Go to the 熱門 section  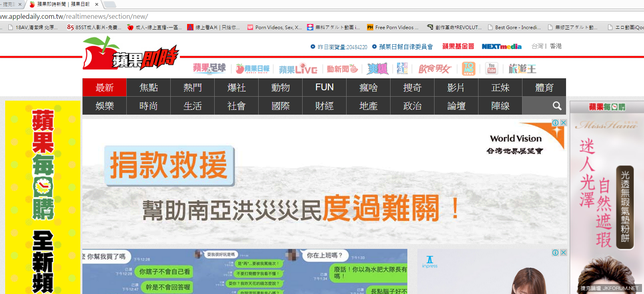(193, 87)
